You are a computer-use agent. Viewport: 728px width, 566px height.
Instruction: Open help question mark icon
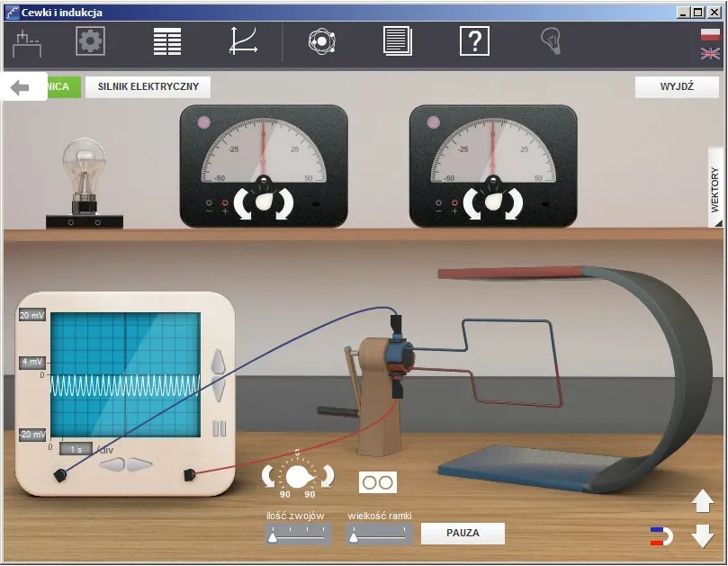[x=474, y=41]
